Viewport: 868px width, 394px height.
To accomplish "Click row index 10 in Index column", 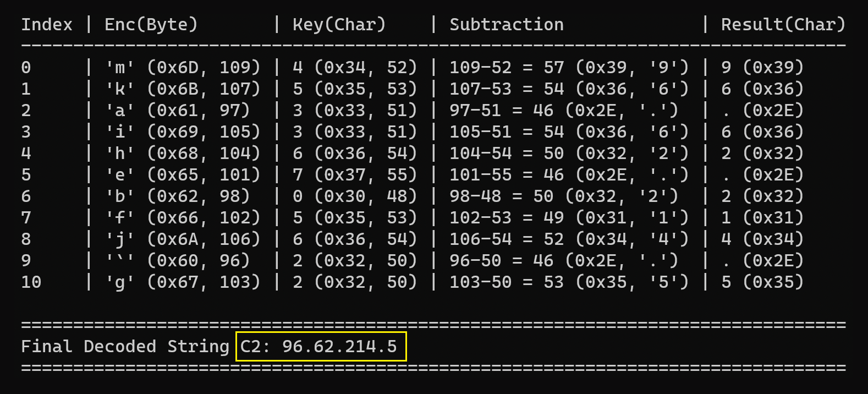I will [31, 282].
